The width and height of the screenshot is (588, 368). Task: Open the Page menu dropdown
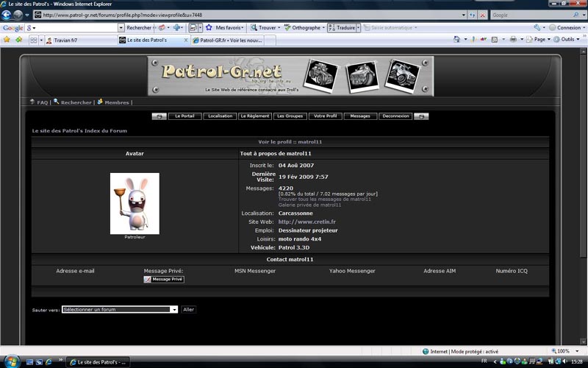tap(539, 39)
